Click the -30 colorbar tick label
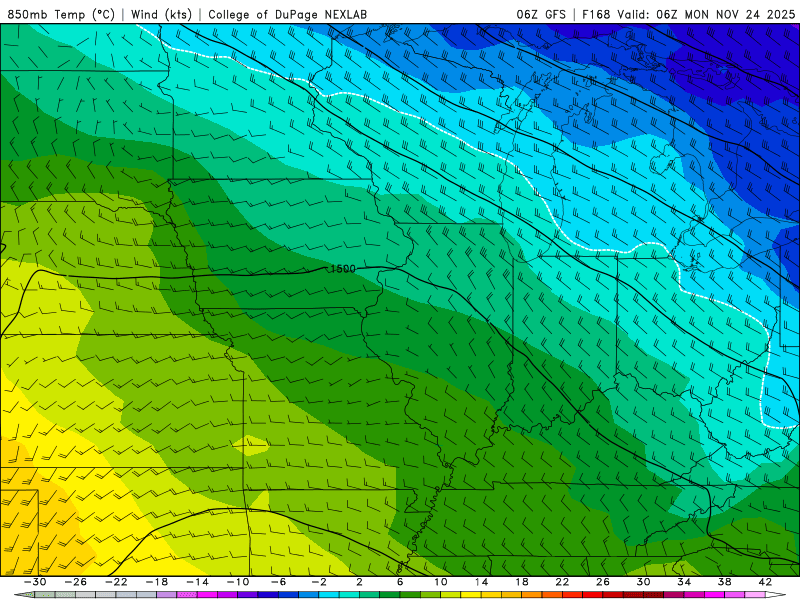Screen dimensions: 800x600 (35, 582)
